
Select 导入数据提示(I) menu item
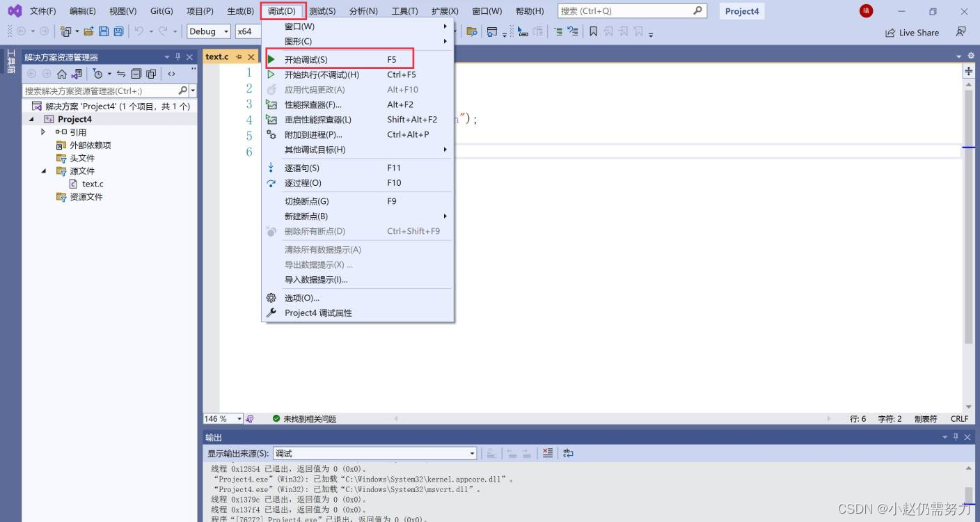(x=358, y=280)
